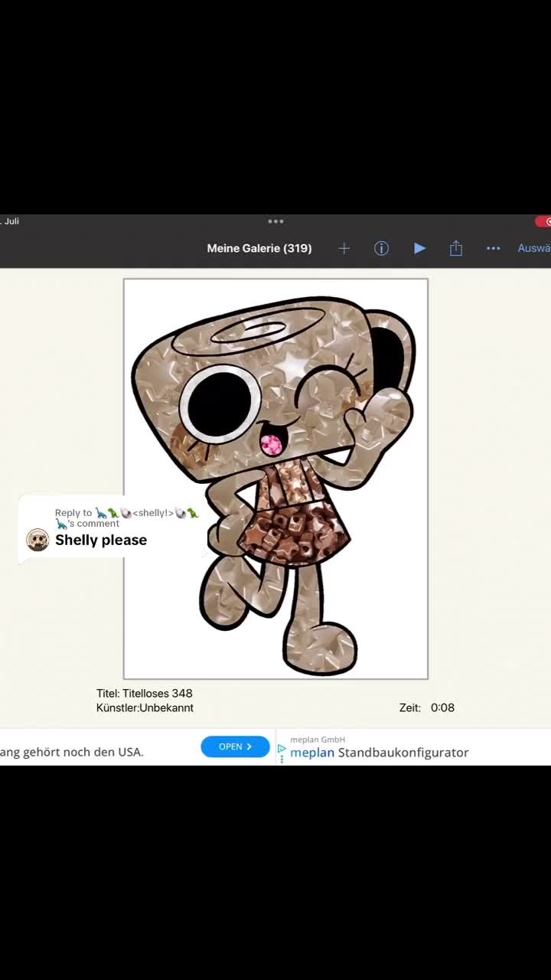551x980 pixels.
Task: Open the meplan Standbaukonfigurator ad link
Action: point(380,753)
